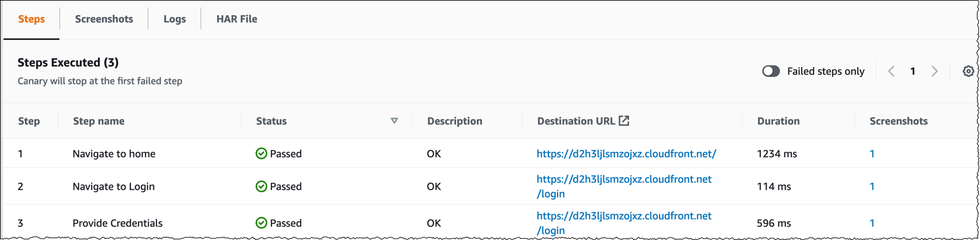Open the cloudfront.net home URL link

coord(626,154)
